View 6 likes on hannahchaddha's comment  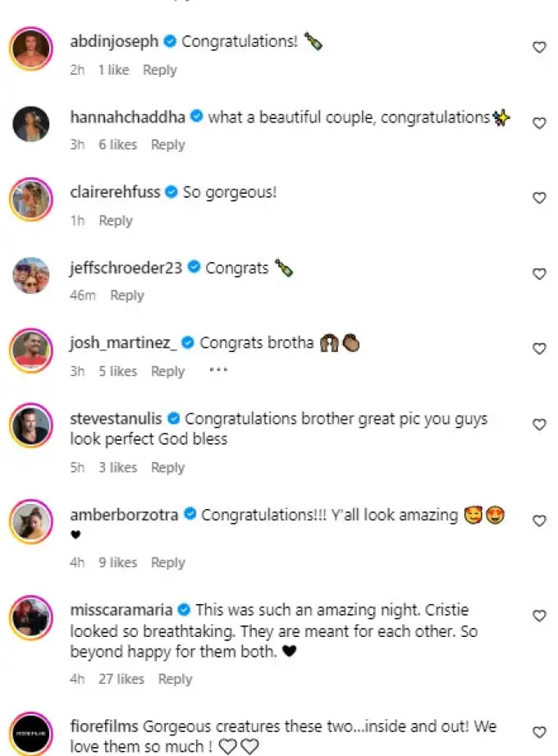point(118,144)
